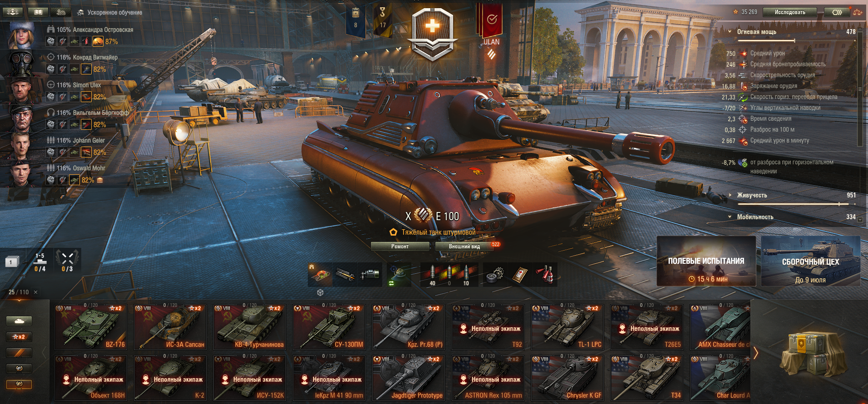Viewport: 868px width, 404px height.
Task: Click the first-aid kit consumable slot
Action: pos(519,274)
